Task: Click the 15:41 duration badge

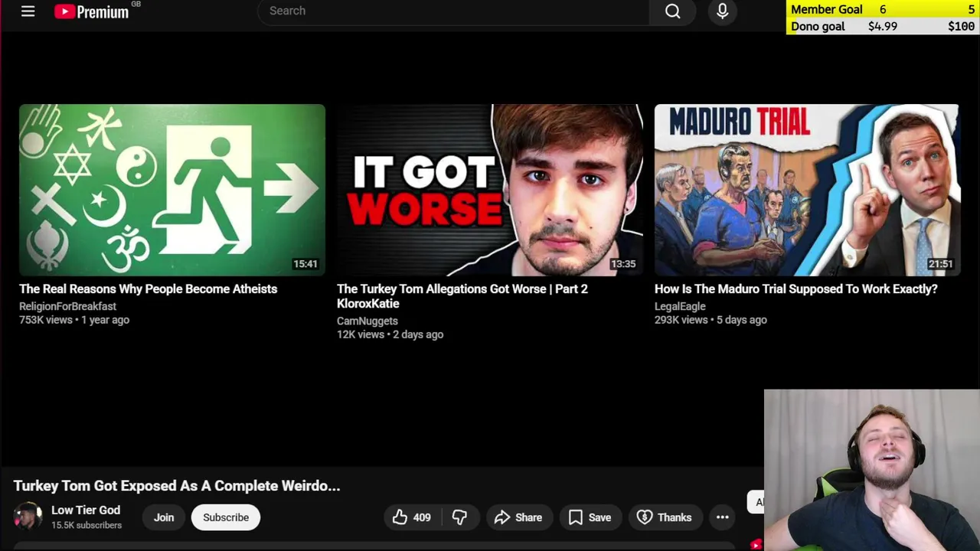Action: (305, 264)
